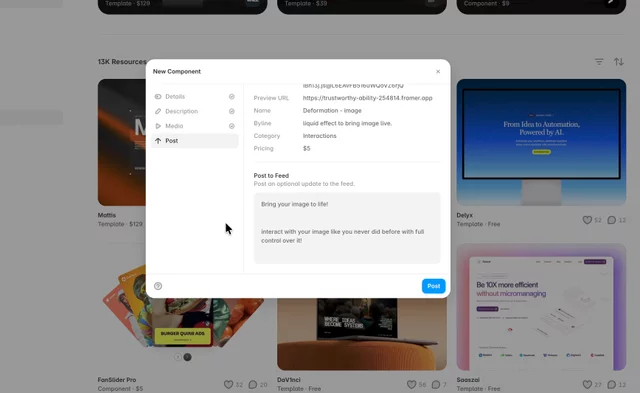Click the Preview URL value
The width and height of the screenshot is (640, 393).
click(x=367, y=98)
